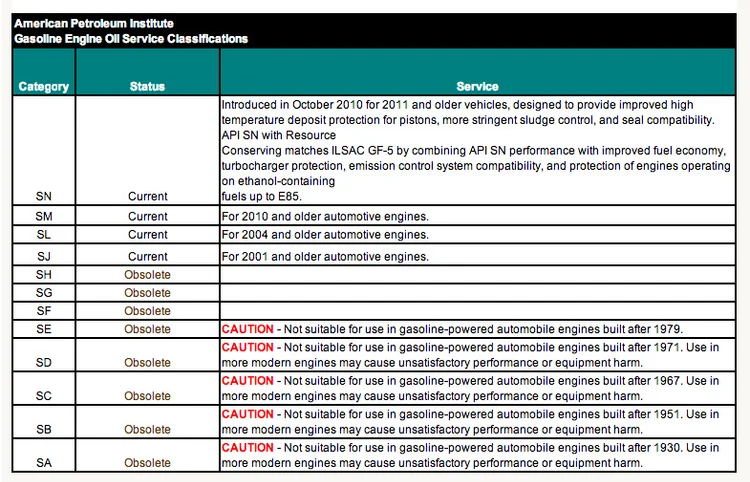
Task: Click 'For 2001 and older automotive engines.'
Action: [325, 257]
